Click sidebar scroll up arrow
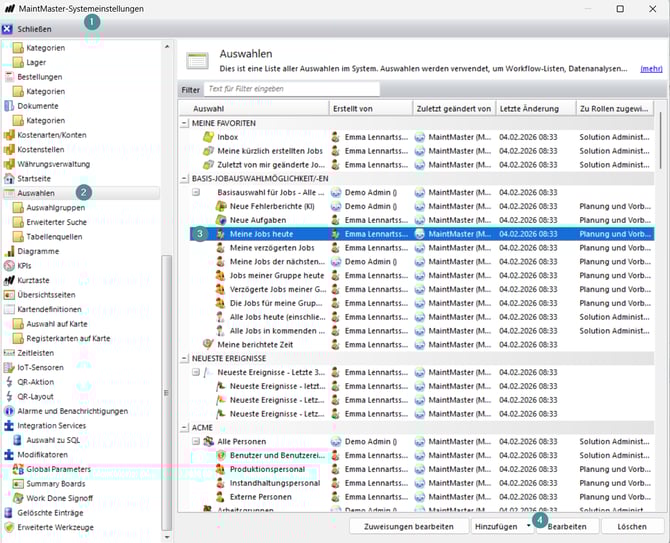 point(167,46)
